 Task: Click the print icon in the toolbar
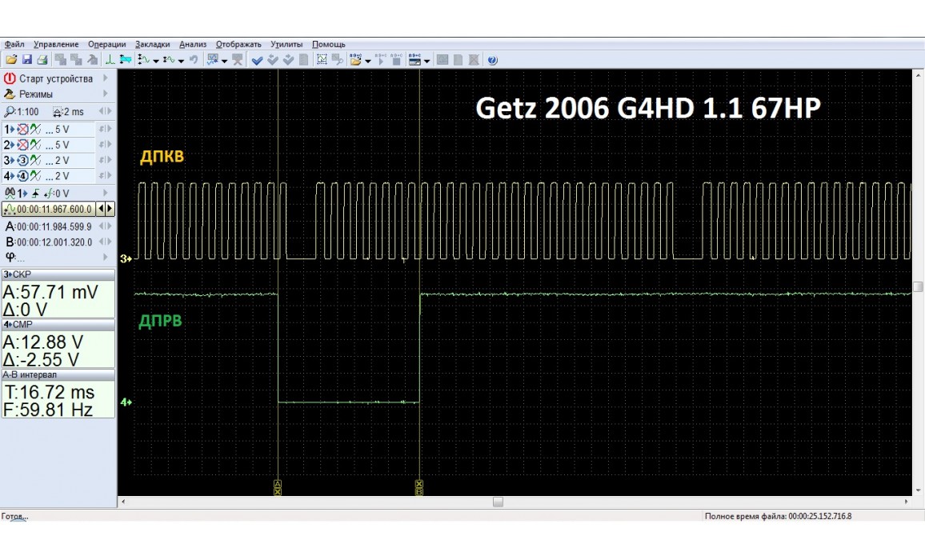(42, 60)
